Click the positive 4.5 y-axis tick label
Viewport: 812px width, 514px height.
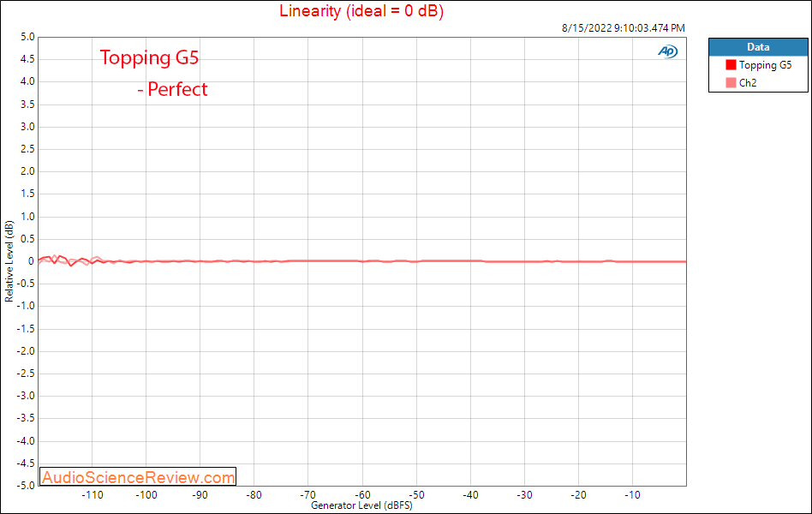tap(27, 59)
